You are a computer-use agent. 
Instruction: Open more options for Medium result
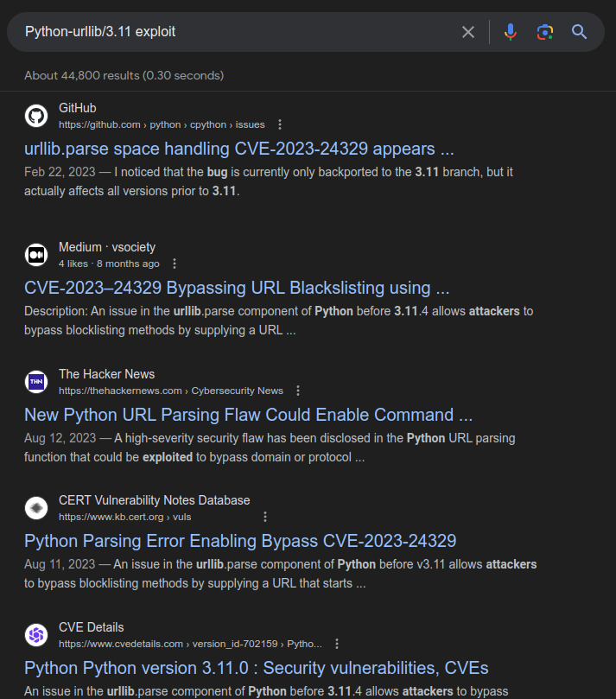tap(175, 264)
